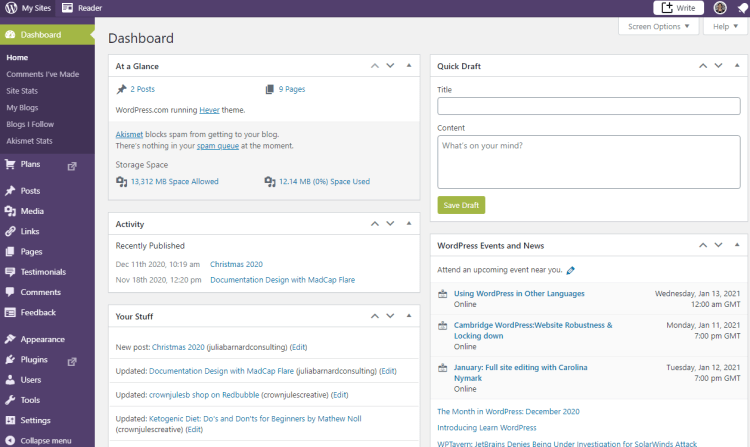Open 13,312 MB Space Allowed link
This screenshot has height=447, width=750.
(x=175, y=182)
